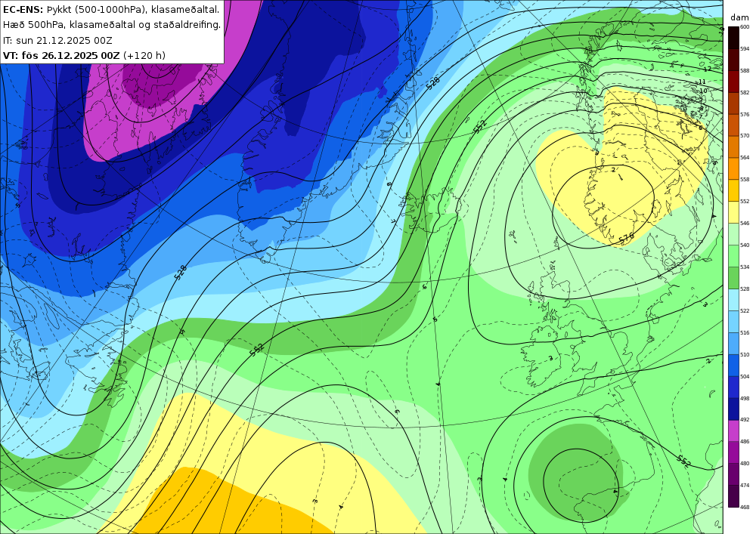The image size is (756, 534).
Task: Select the orange 564–570 colorbar swatch
Action: point(733,147)
